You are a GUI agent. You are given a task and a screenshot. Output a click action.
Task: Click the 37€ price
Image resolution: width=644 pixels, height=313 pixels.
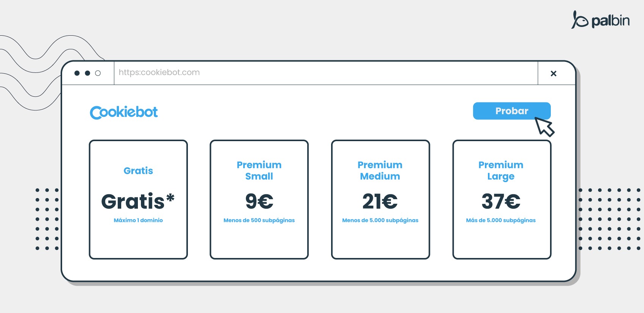coord(501,201)
